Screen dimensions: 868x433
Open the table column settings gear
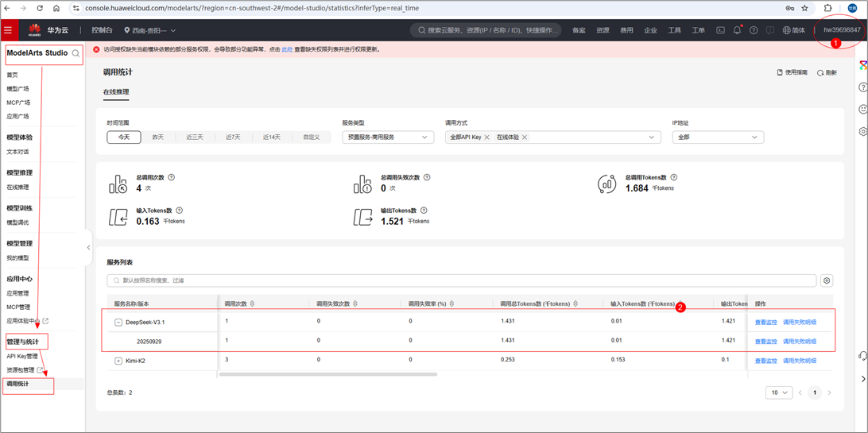pos(827,280)
